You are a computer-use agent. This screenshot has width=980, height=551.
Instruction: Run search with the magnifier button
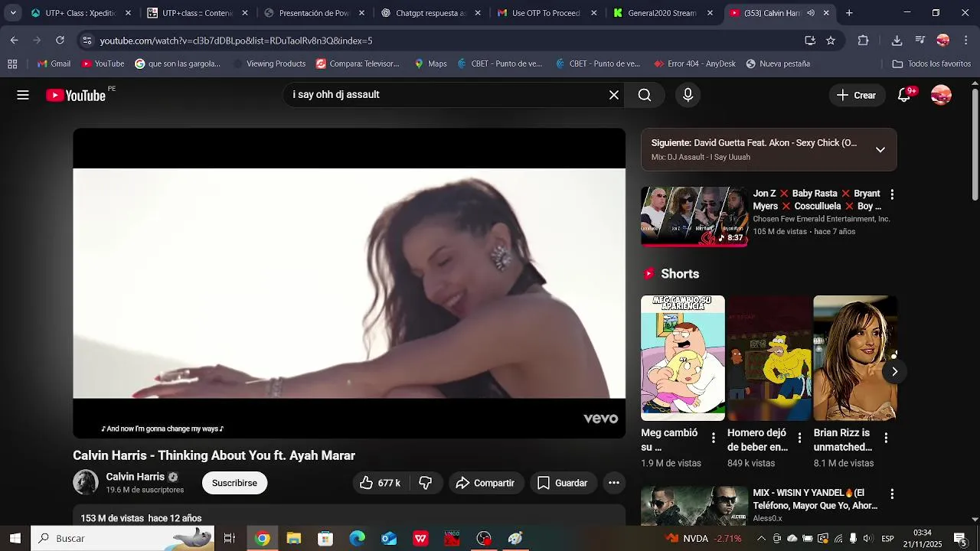[x=645, y=95]
